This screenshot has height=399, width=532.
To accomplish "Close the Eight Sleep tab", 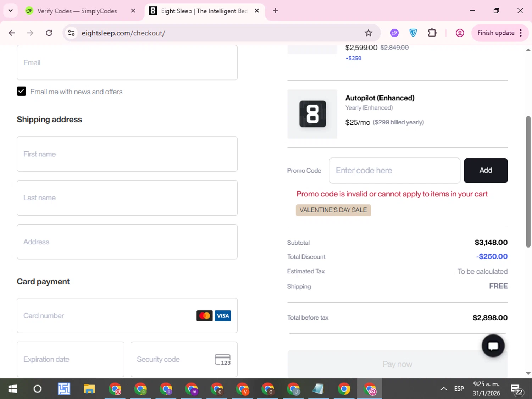I will tap(257, 11).
